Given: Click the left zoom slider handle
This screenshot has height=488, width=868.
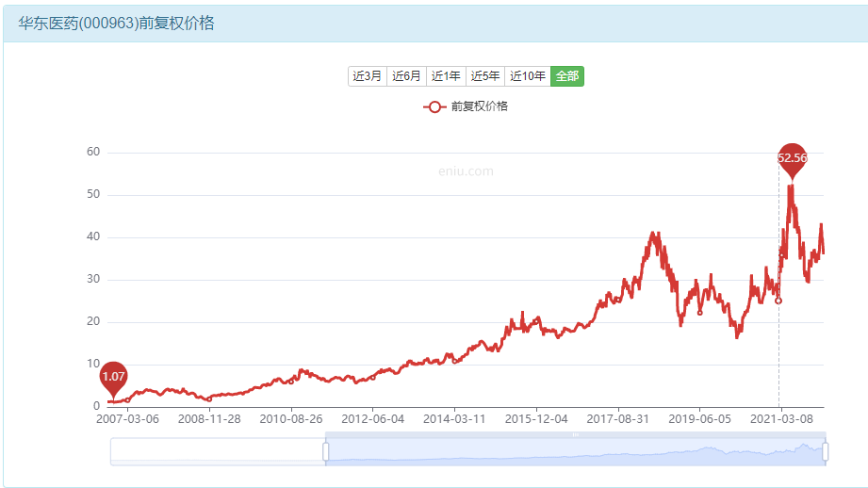Looking at the screenshot, I should coord(325,451).
